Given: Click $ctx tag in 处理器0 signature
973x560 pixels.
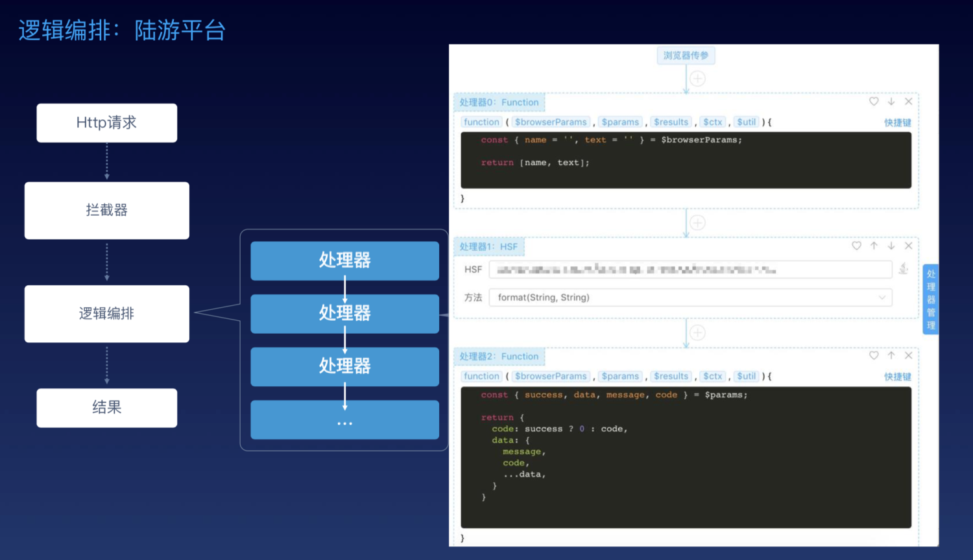Looking at the screenshot, I should click(712, 122).
